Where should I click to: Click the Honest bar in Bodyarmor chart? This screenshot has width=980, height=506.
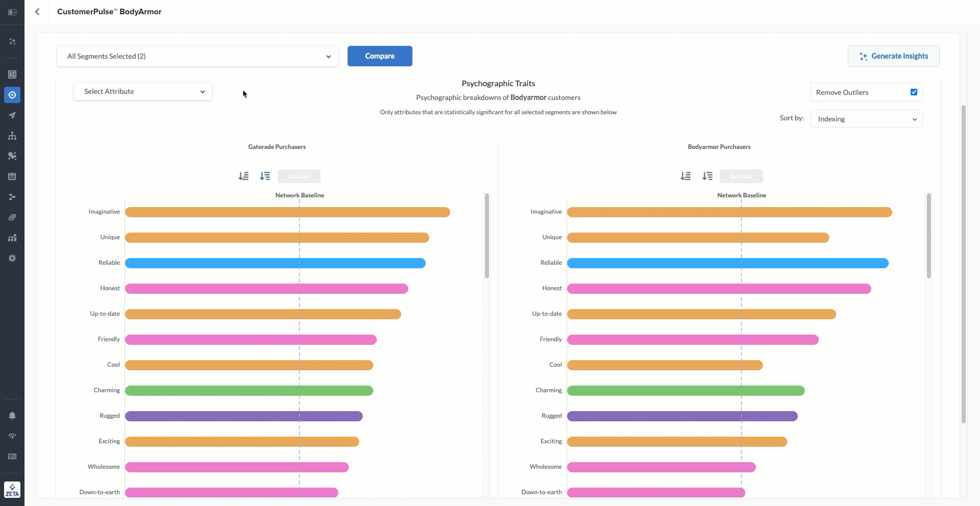(719, 289)
